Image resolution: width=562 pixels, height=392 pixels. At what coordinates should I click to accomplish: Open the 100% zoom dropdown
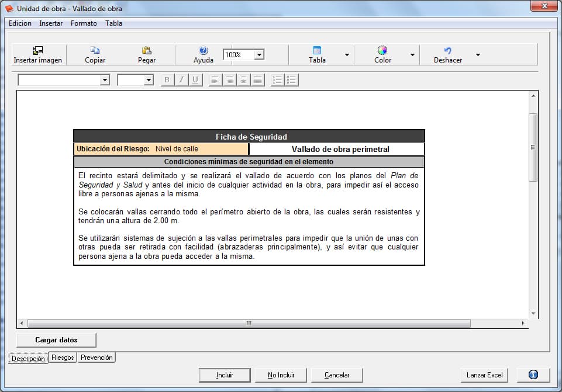260,55
